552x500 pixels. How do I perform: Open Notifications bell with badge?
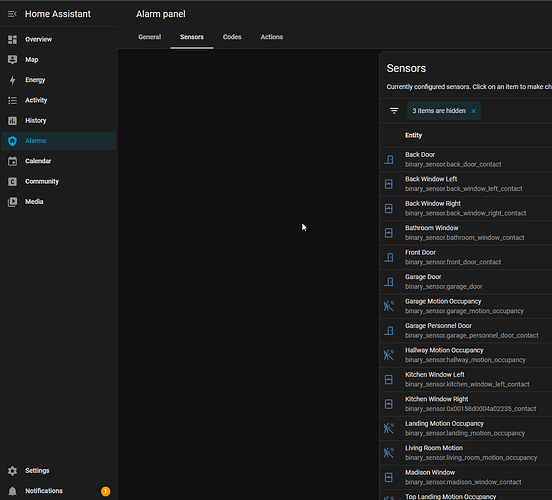58,491
